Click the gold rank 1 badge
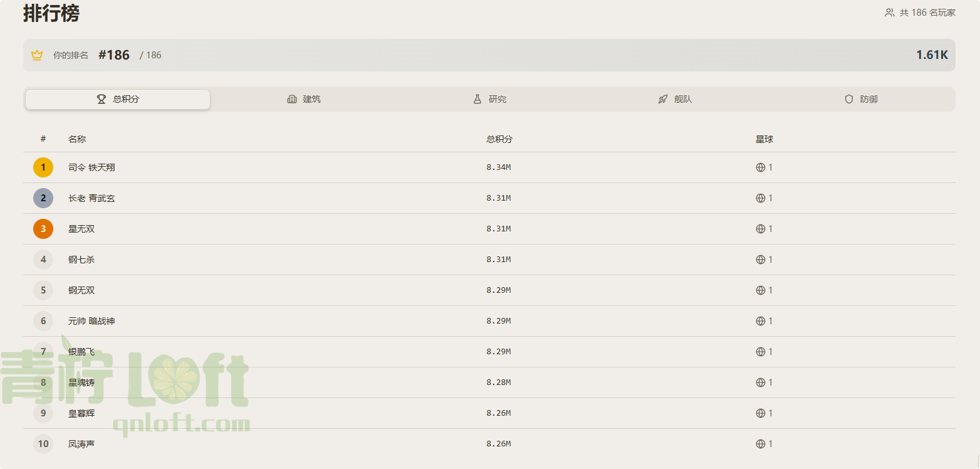The image size is (980, 469). coord(43,167)
